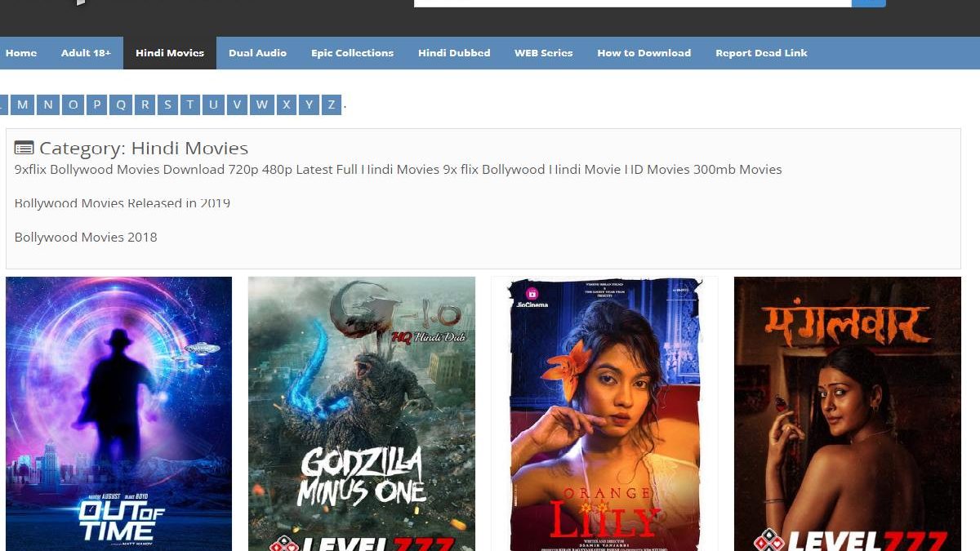Viewport: 980px width, 551px height.
Task: Open the Mangalvaar Hindi-titled poster
Action: point(848,414)
